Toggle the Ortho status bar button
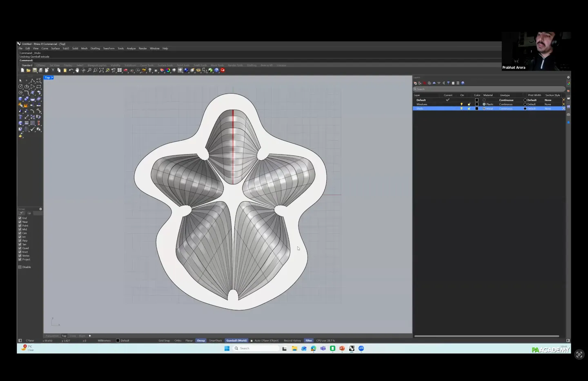Screen dimensions: 588x381 178,341
